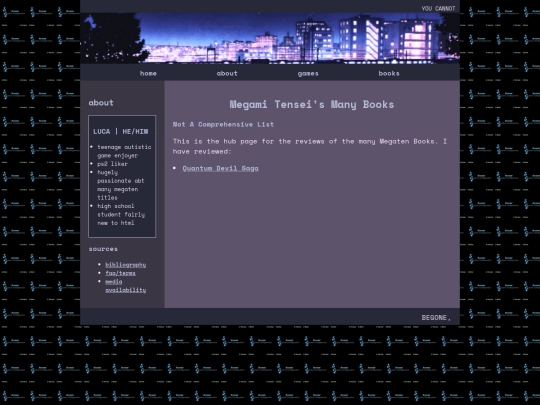This screenshot has height=405, width=540.
Task: Open the Quantum Devil Saga review link
Action: pos(220,168)
